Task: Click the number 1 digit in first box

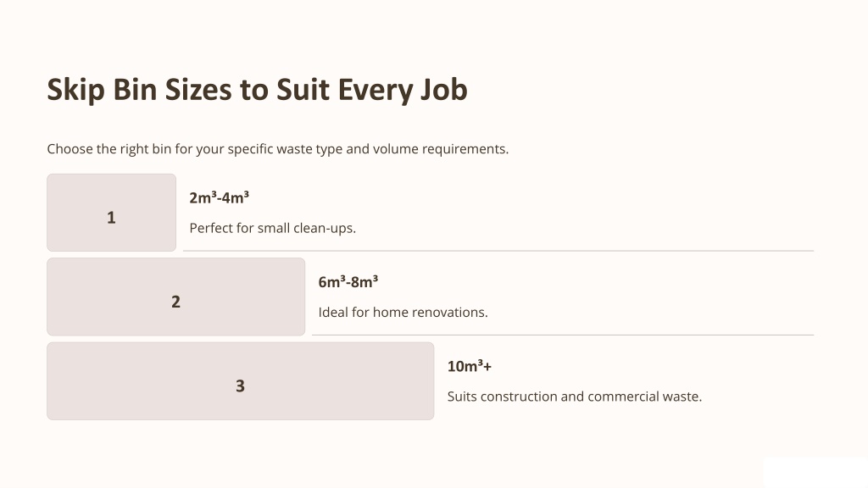Action: tap(111, 218)
